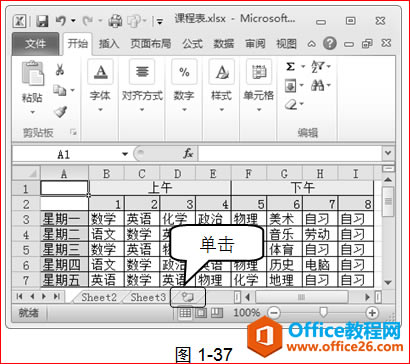
Task: Open Excel Help question mark icon
Action: (329, 44)
